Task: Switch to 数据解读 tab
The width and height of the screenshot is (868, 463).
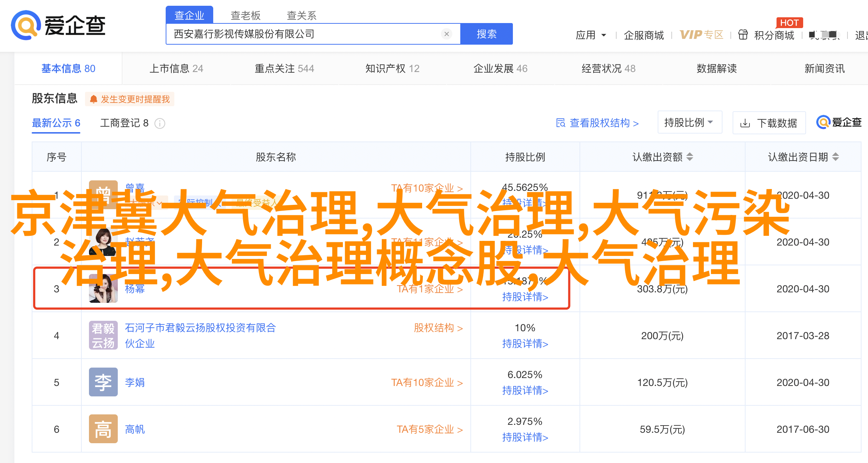Action: (x=717, y=68)
